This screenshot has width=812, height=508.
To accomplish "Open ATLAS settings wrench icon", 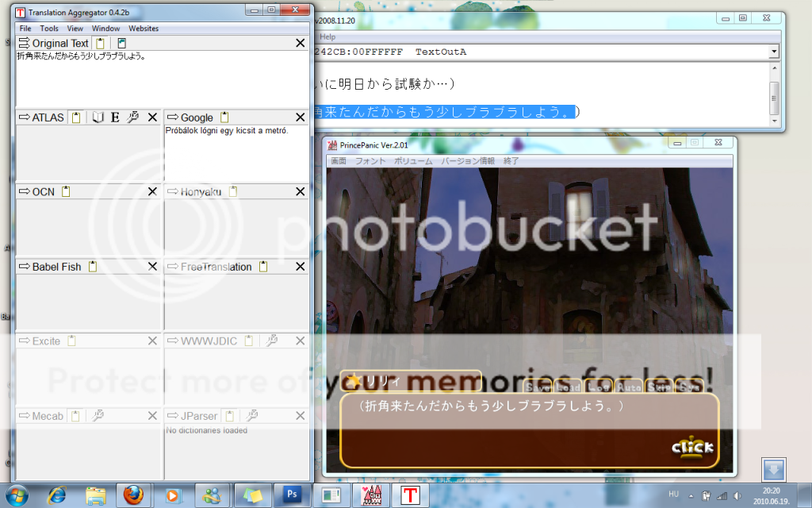I will click(x=132, y=117).
